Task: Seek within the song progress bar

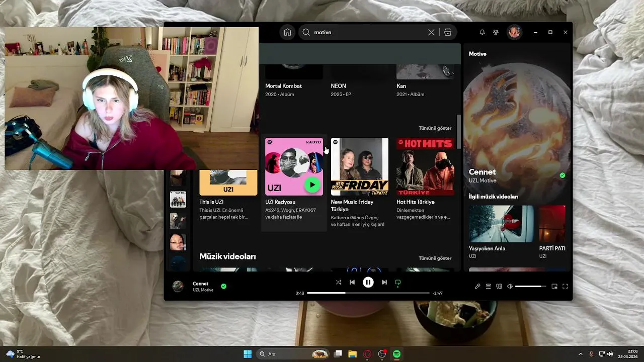Action: point(368,293)
